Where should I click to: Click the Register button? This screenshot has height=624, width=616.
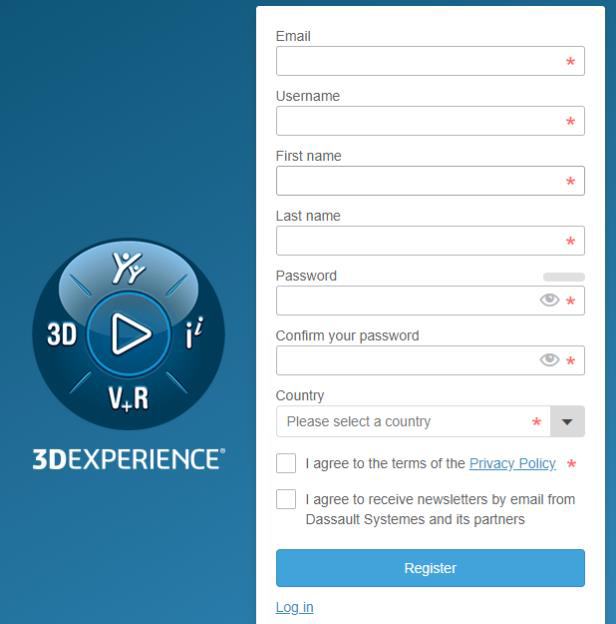click(x=430, y=568)
